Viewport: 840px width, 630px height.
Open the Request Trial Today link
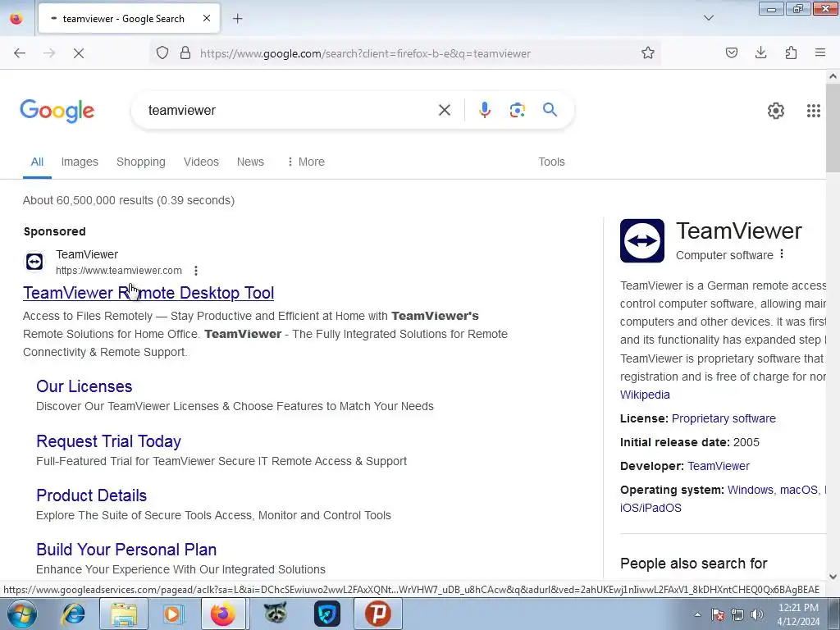(x=109, y=441)
